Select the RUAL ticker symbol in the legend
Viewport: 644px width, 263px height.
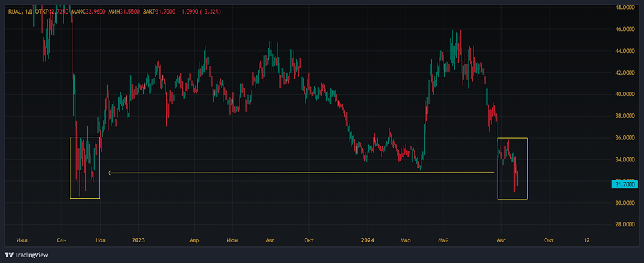14,12
